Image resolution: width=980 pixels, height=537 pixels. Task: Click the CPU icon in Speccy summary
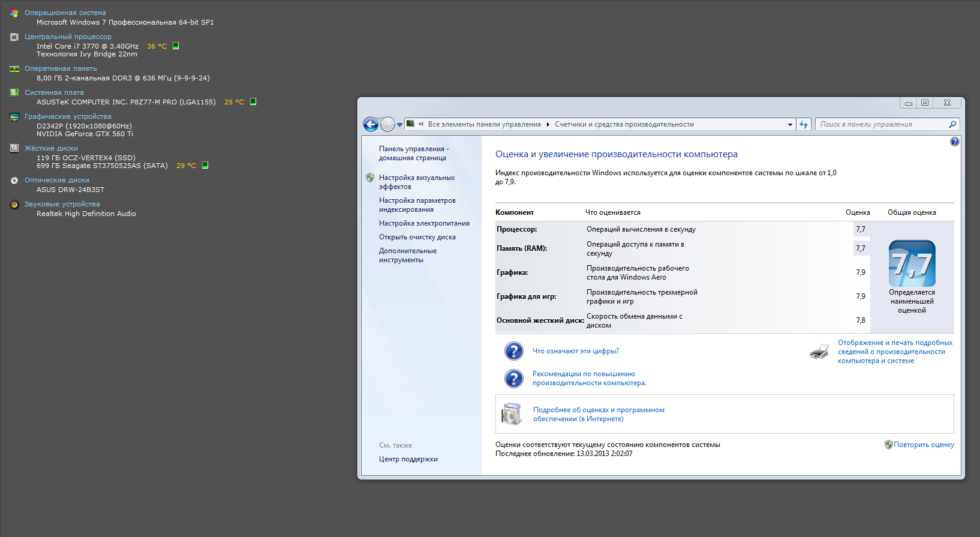pos(14,37)
